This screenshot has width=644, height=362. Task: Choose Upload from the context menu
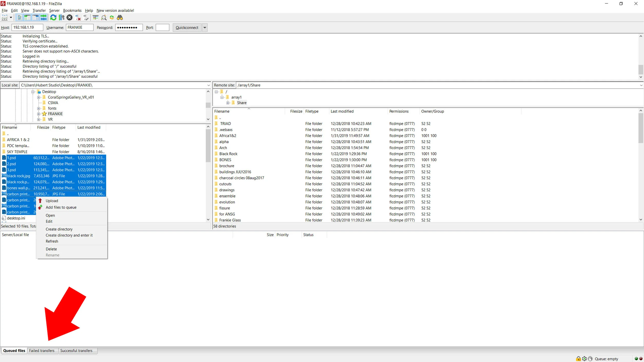[52, 201]
